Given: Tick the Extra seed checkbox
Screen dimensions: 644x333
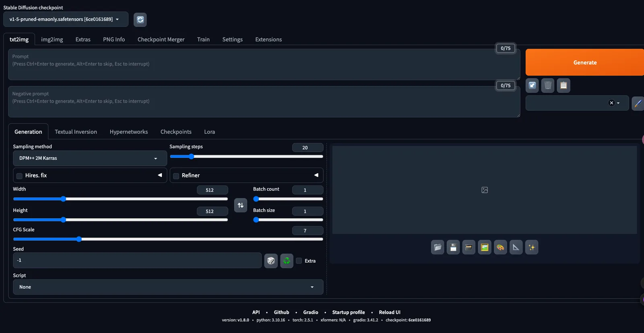Looking at the screenshot, I should [x=299, y=261].
